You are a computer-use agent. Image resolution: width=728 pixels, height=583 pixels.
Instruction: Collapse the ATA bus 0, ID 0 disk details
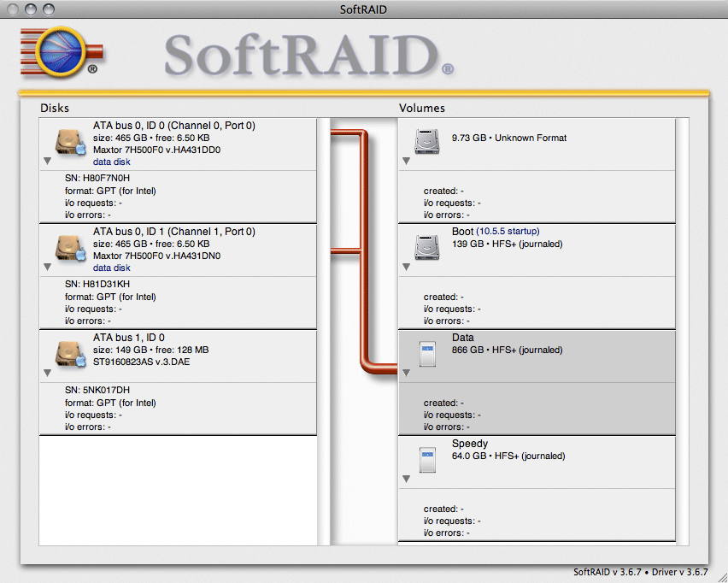pyautogui.click(x=47, y=161)
